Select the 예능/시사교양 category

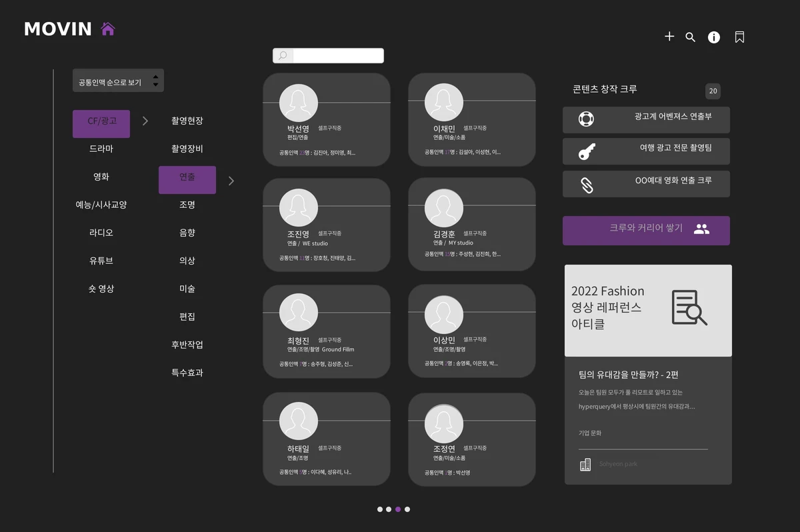pyautogui.click(x=101, y=205)
